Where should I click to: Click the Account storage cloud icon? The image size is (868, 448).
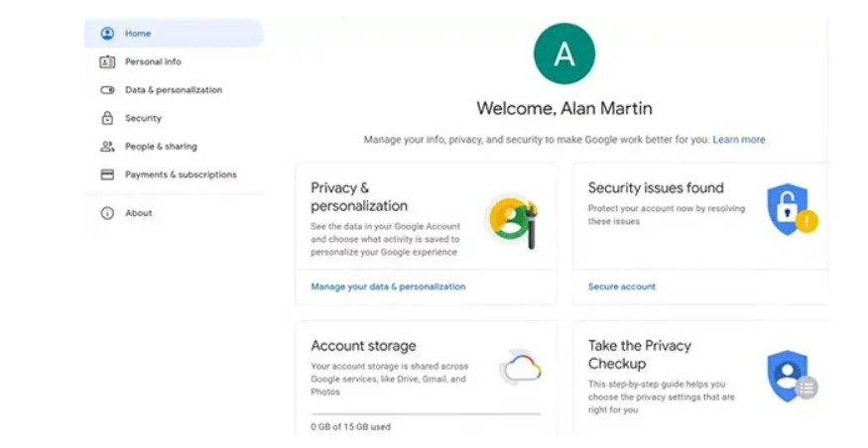(521, 369)
